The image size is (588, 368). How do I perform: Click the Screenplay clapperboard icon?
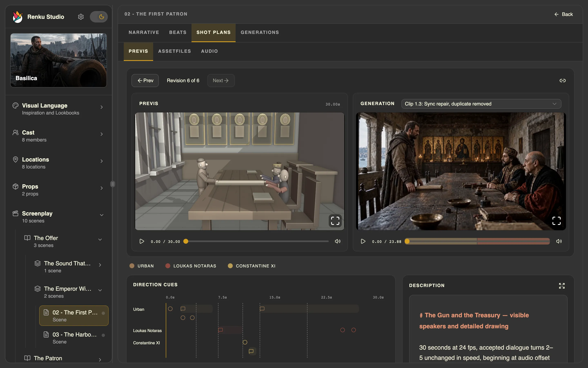pos(16,213)
